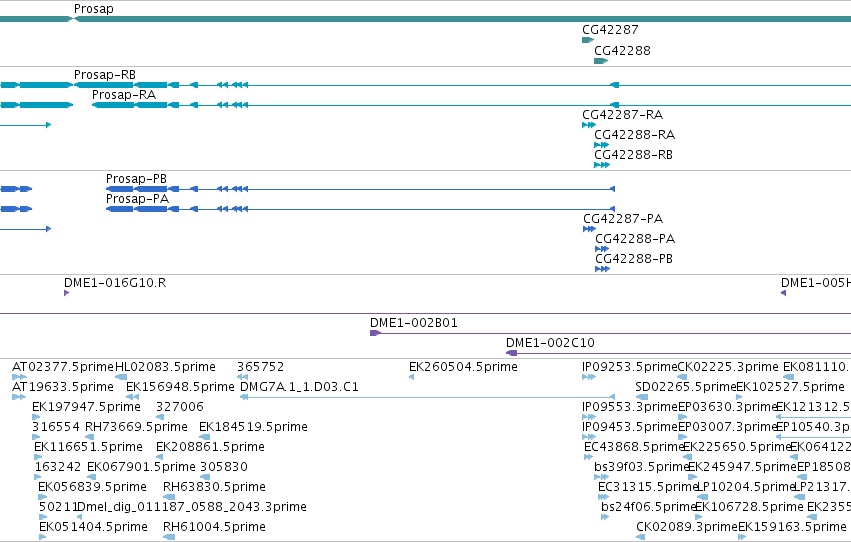Click the SD02265.5prime EST label

pos(685,387)
